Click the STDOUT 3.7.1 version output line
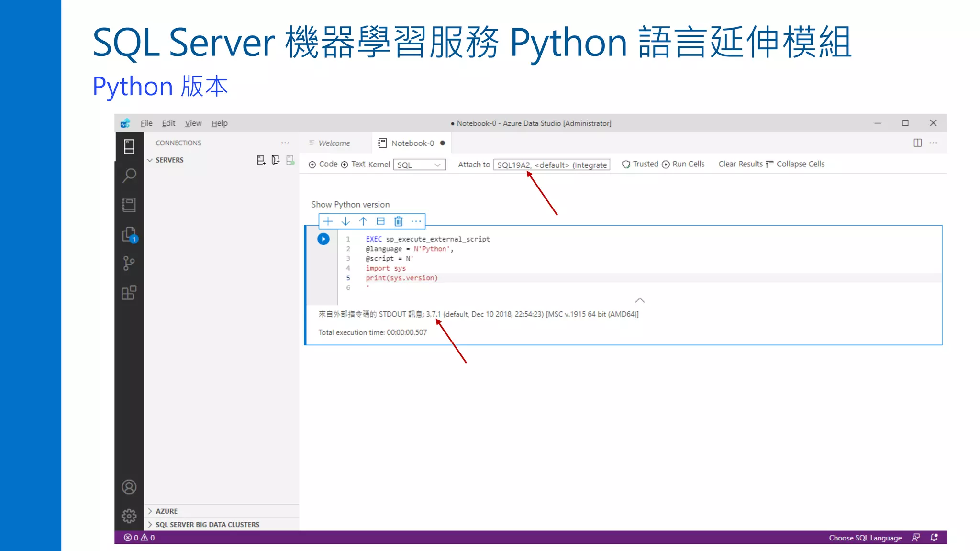 (x=479, y=314)
